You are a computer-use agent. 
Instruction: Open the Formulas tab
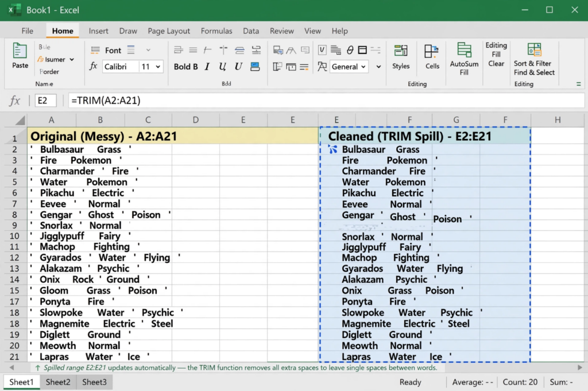tap(216, 31)
